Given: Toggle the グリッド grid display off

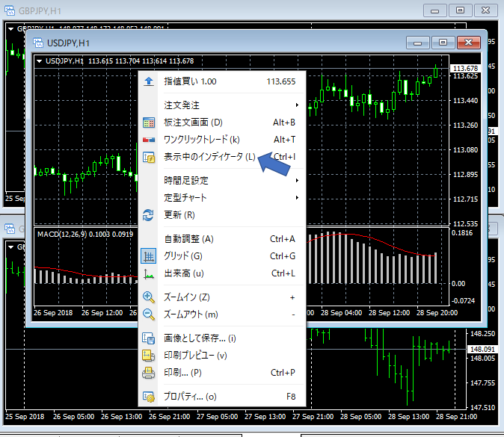Looking at the screenshot, I should (148, 256).
